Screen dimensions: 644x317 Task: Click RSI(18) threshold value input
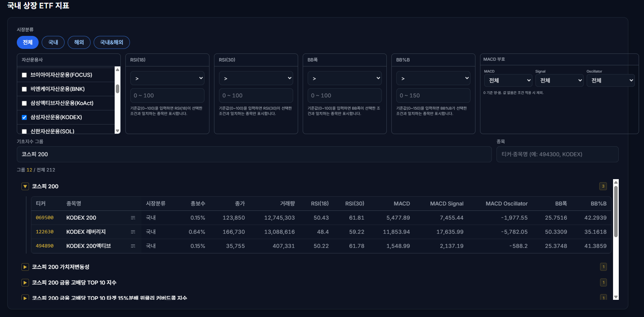[167, 95]
